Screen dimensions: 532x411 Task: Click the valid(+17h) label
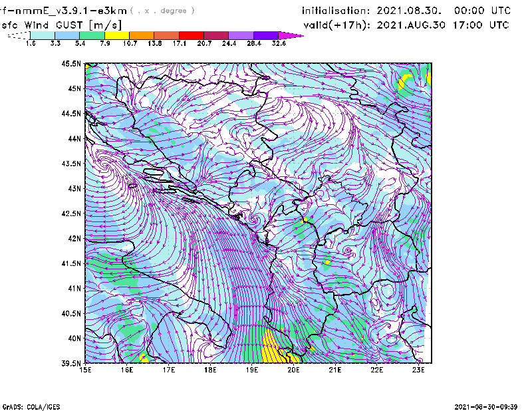click(337, 25)
